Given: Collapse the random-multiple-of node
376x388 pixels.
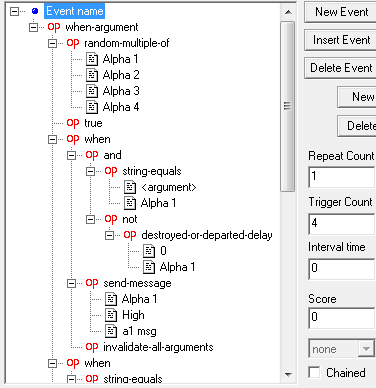Looking at the screenshot, I should tap(52, 43).
